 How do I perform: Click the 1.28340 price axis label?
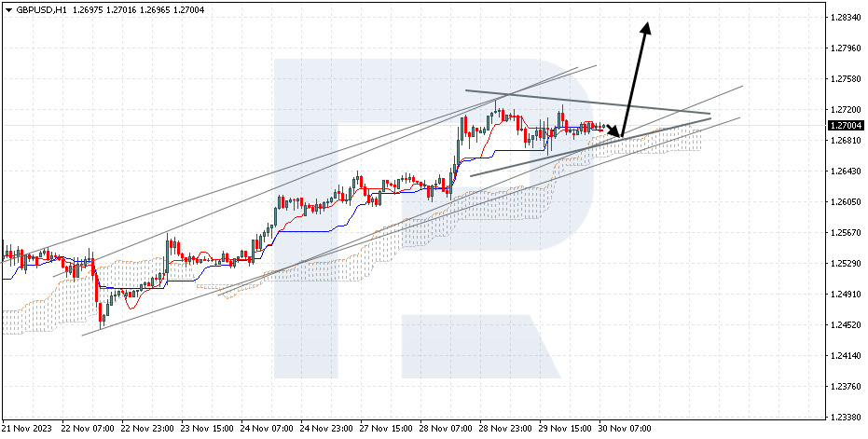pyautogui.click(x=843, y=18)
